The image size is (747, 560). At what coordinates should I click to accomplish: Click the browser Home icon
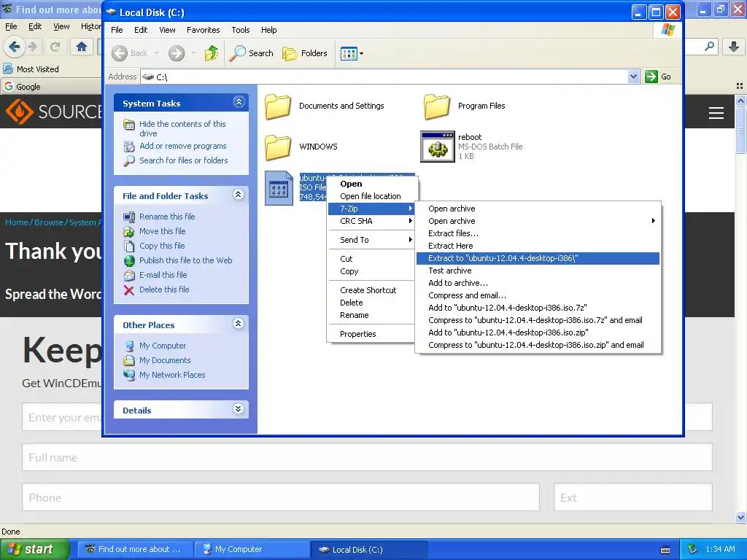[82, 47]
